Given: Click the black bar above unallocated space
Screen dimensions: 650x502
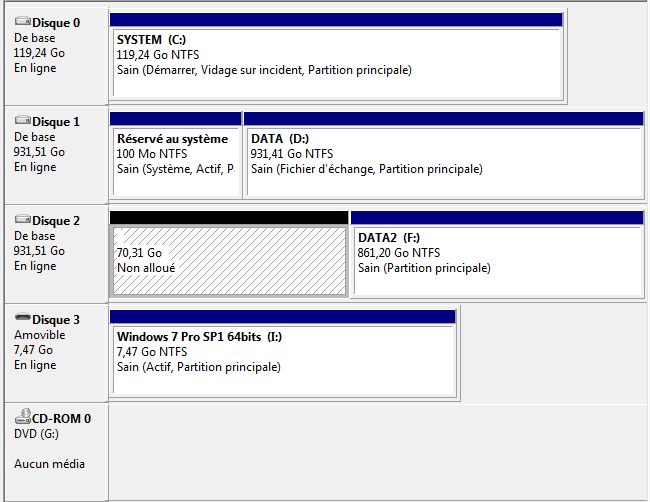Looking at the screenshot, I should [x=229, y=217].
